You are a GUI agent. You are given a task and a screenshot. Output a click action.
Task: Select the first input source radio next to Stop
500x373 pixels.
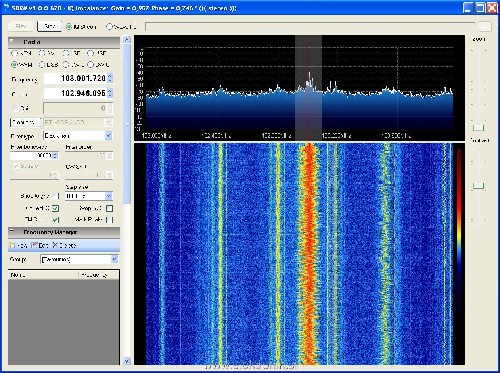click(x=69, y=27)
